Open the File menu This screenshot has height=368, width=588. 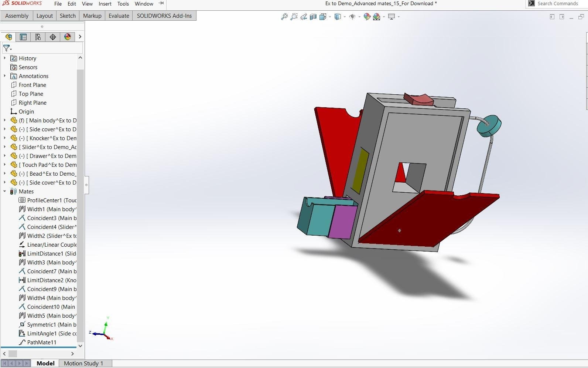pos(58,4)
